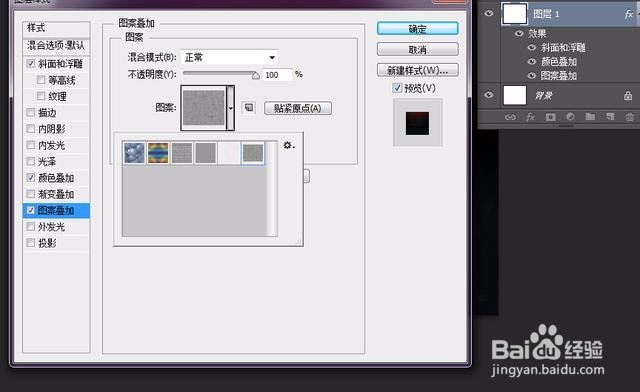Click 确定 to confirm layer style
Viewport: 640px width, 392px height.
(418, 29)
